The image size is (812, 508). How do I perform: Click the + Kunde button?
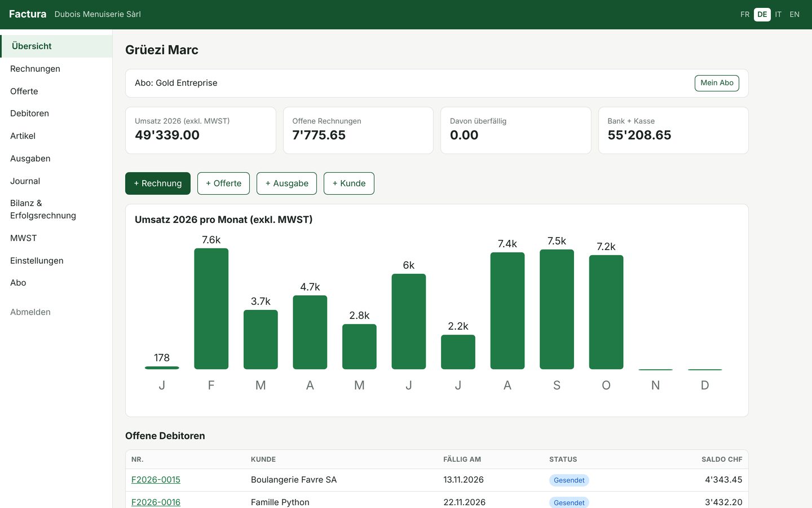click(x=349, y=183)
